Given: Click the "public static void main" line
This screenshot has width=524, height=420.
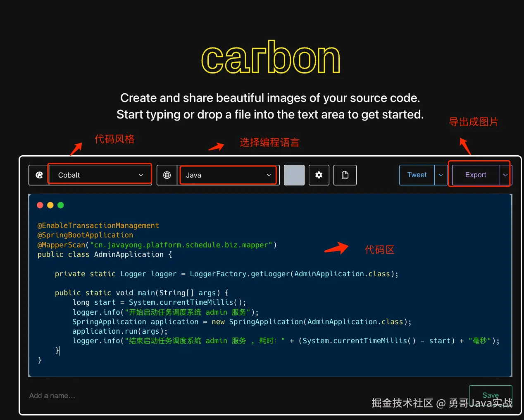Looking at the screenshot, I should [x=142, y=293].
